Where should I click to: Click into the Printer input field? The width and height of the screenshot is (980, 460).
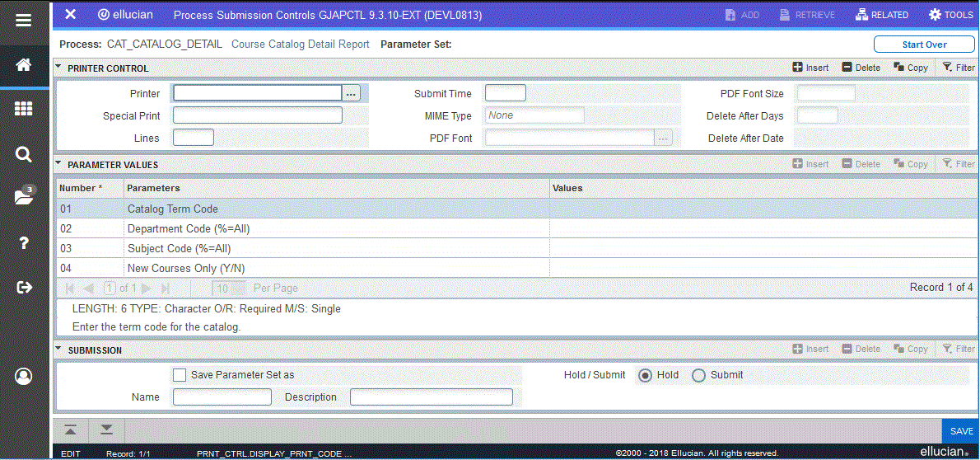tap(258, 93)
